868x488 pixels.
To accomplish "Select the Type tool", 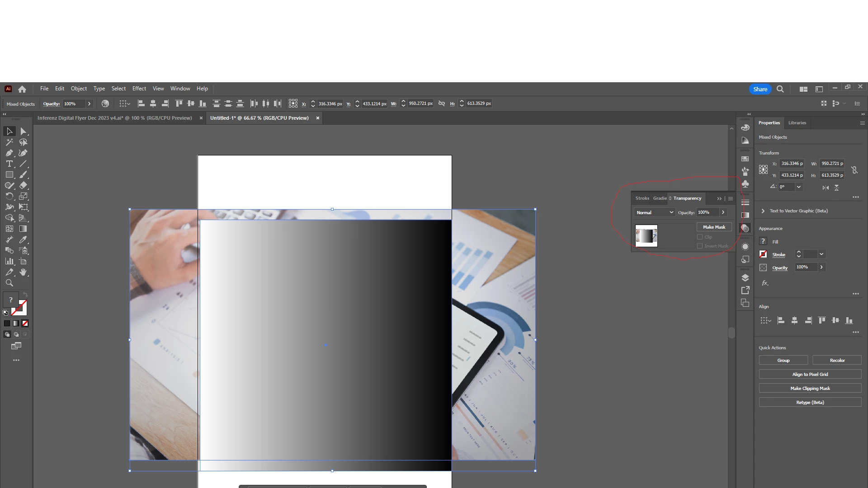I will (x=9, y=164).
